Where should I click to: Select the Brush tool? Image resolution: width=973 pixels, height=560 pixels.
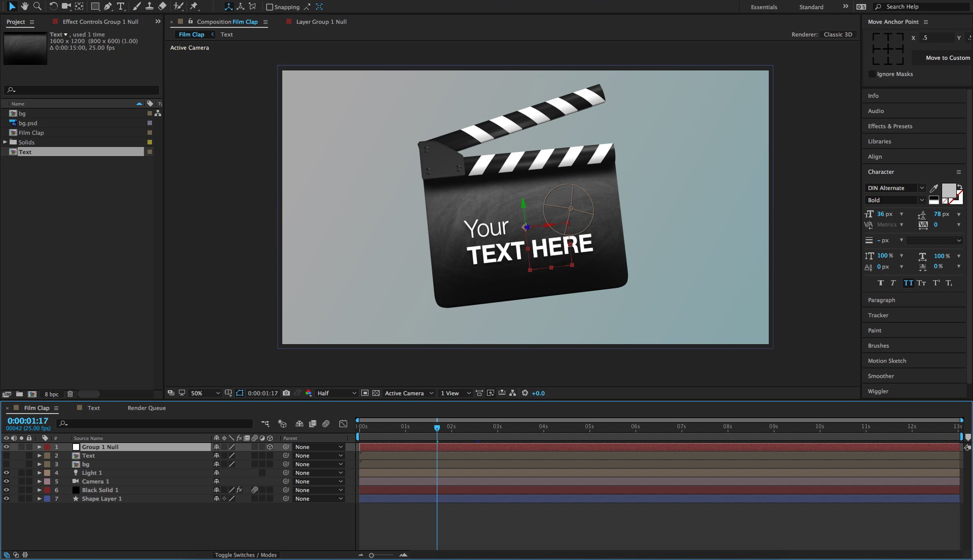coord(137,7)
